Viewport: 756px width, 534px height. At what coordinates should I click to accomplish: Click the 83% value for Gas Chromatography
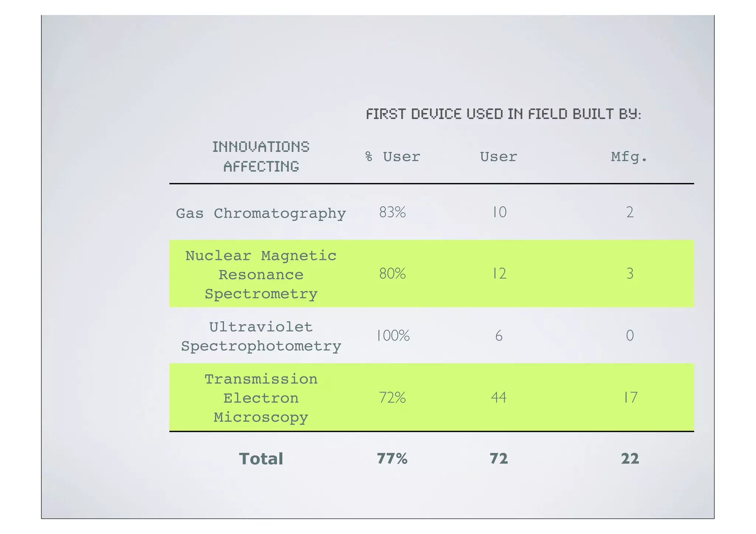tap(392, 212)
